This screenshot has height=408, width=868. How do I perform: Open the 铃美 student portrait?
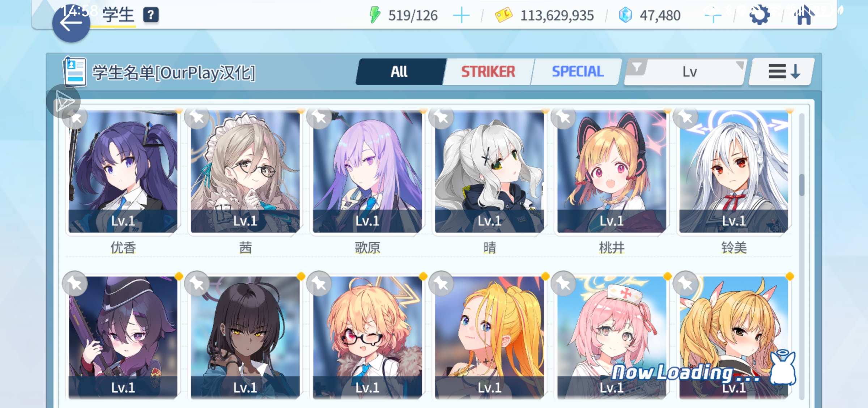tap(733, 171)
